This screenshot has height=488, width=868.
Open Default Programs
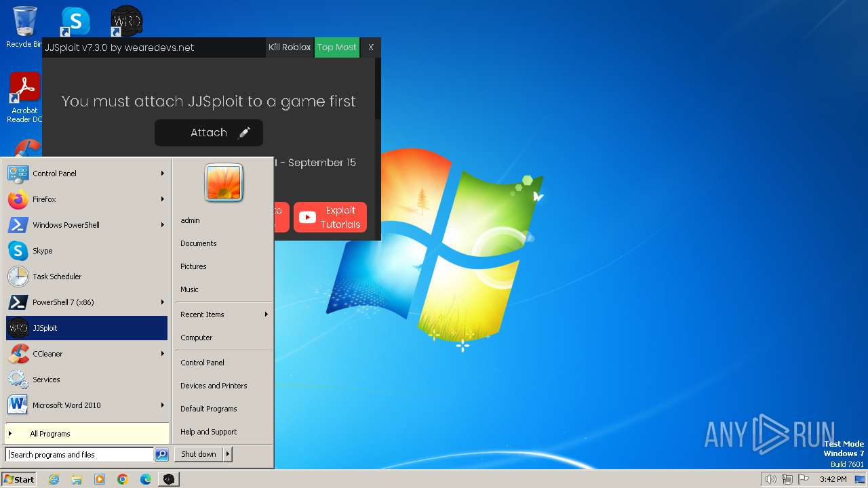click(x=224, y=409)
